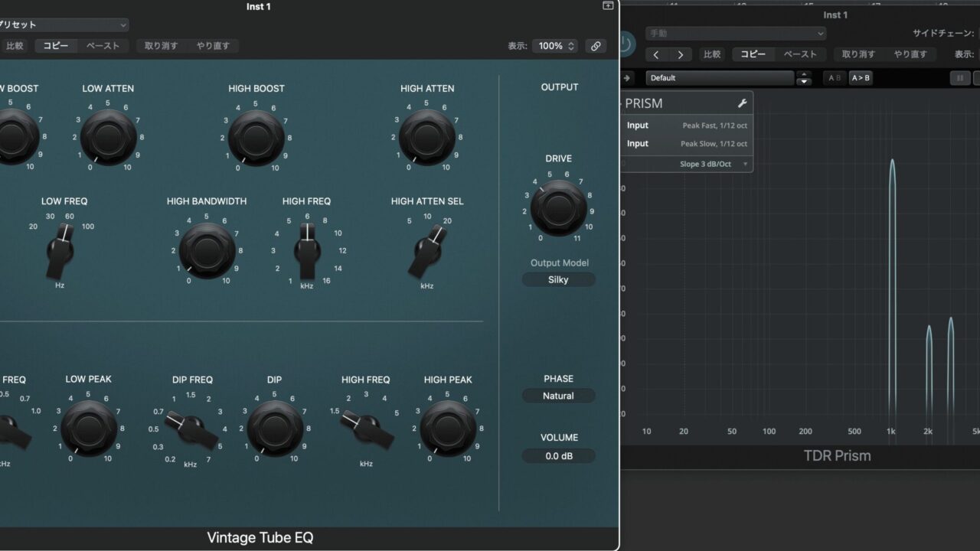Open the 100% display size selector
Viewport: 980px width, 551px height.
pyautogui.click(x=555, y=46)
